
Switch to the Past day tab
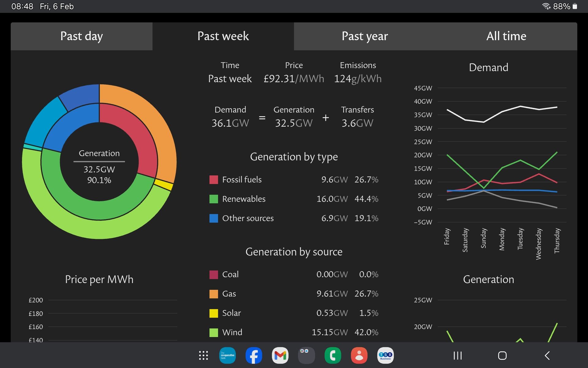coord(81,36)
